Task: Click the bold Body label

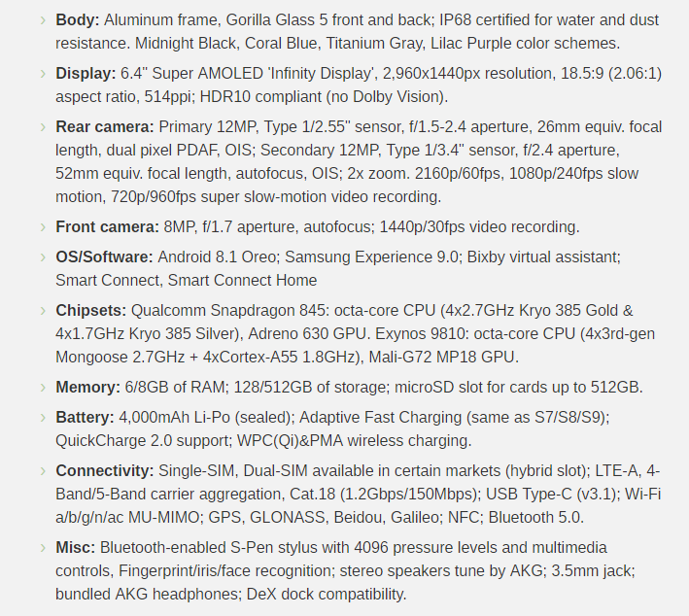Action: coord(78,20)
